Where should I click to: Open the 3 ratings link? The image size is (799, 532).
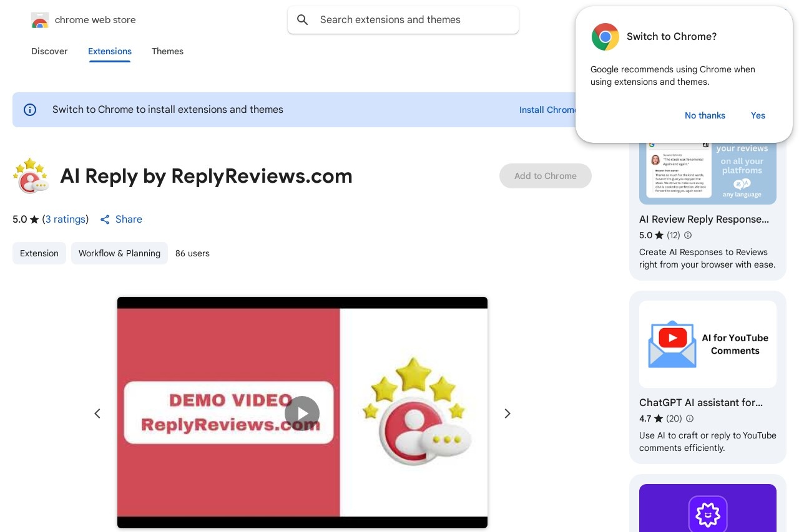click(66, 220)
